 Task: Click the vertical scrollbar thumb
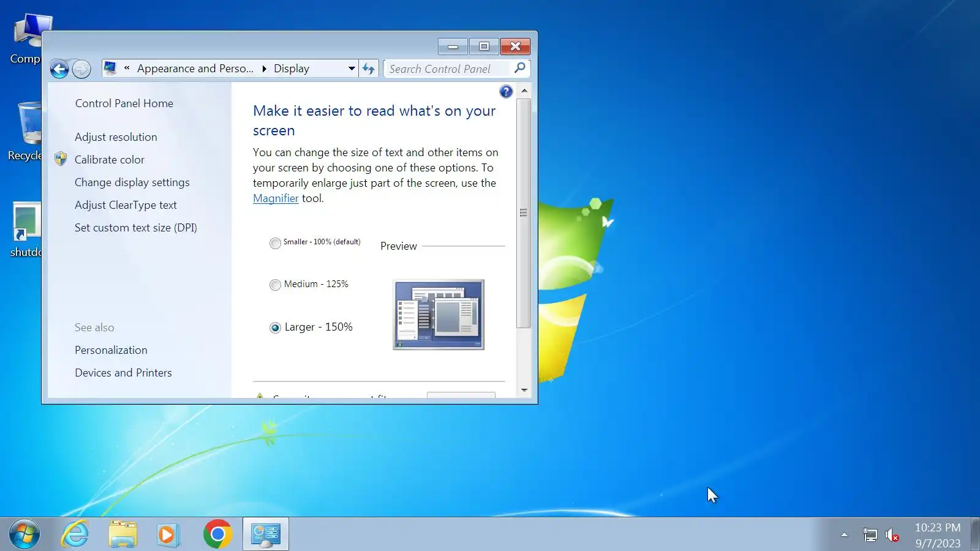click(x=524, y=213)
